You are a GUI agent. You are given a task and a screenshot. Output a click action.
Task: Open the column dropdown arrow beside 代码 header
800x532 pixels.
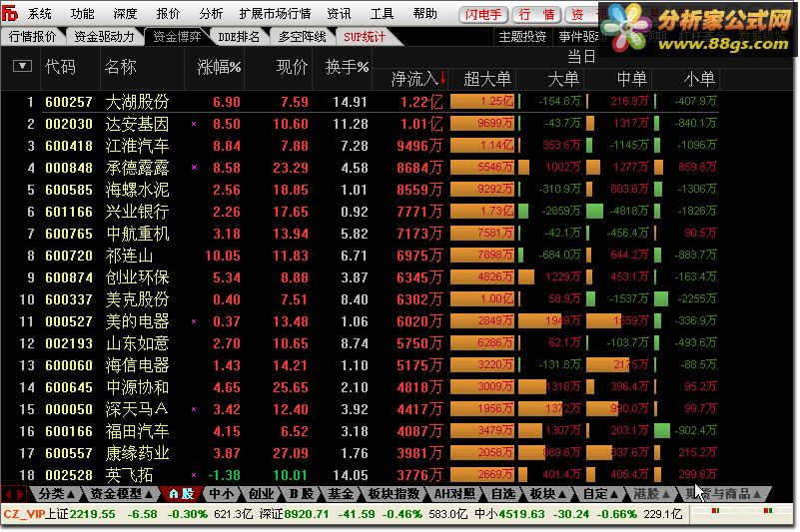(x=22, y=66)
